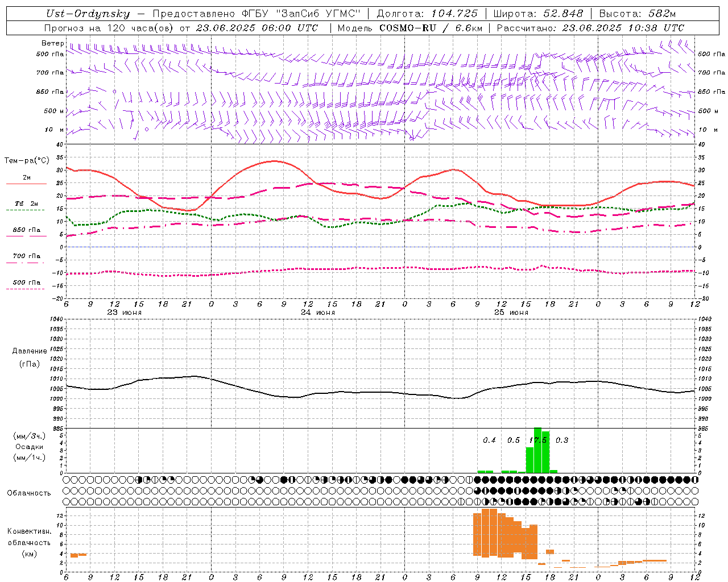Click the 'Конвективн.' convective label
Image resolution: width=728 pixels, height=582 pixels.
[x=29, y=531]
